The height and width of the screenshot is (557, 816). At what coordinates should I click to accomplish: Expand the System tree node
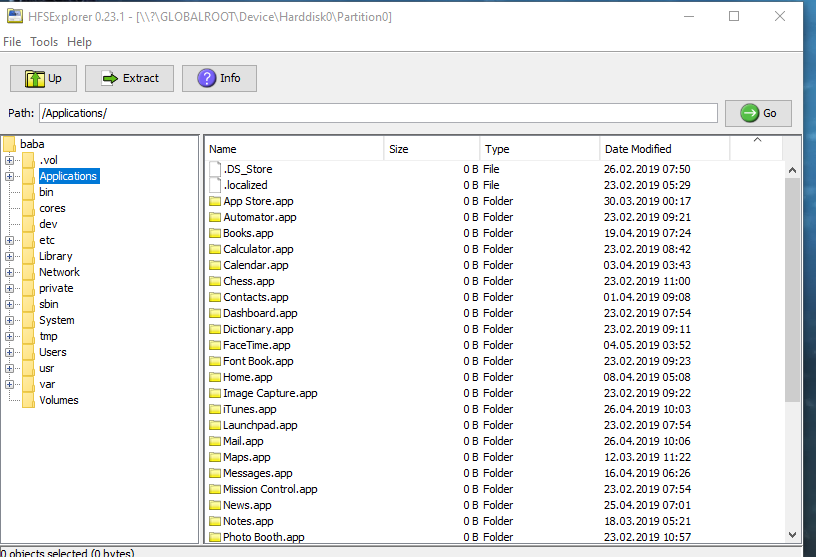(9, 320)
